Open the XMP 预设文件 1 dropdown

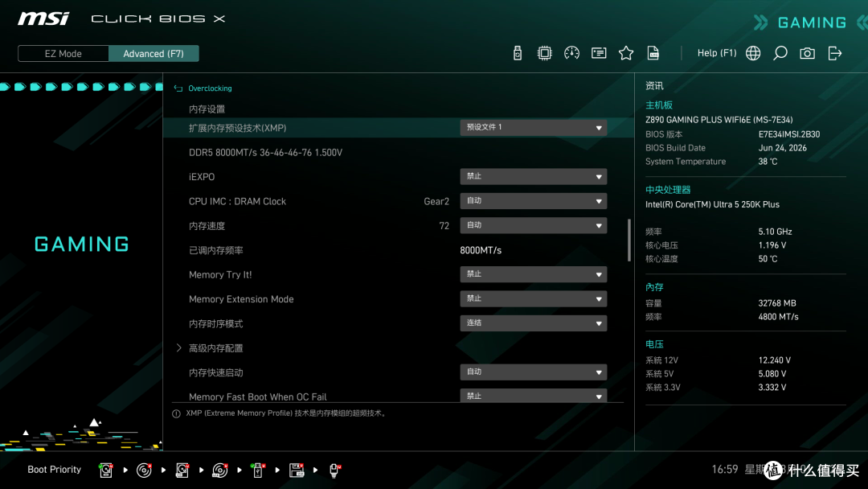[x=533, y=127]
